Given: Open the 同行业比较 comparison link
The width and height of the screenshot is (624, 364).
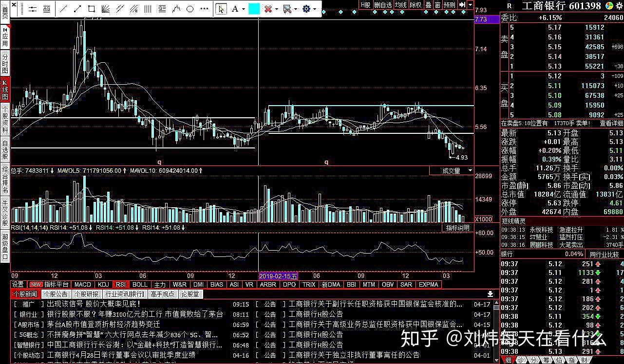Looking at the screenshot, I should click(604, 254).
